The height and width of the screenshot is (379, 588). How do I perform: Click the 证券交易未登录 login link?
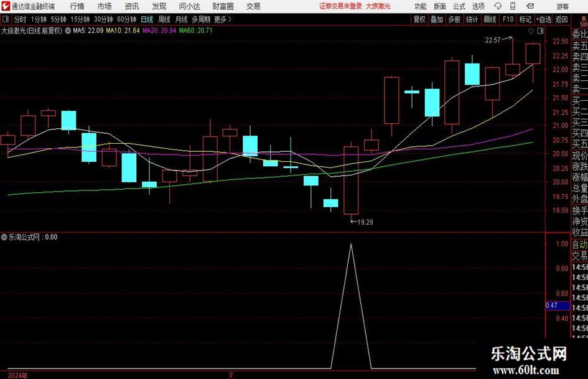click(x=340, y=6)
